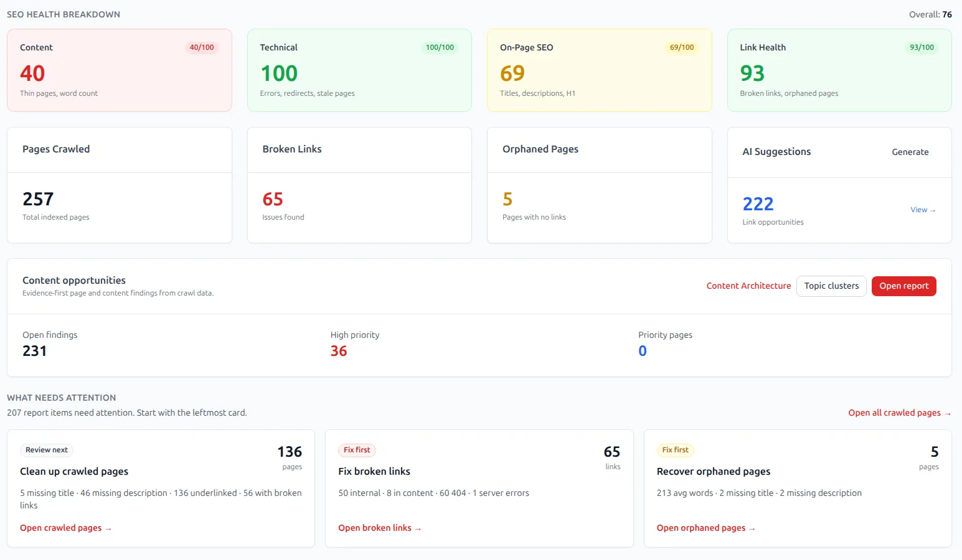
Task: Click the 'SEO HEALTH BREAKDOWN' section title
Action: click(x=64, y=14)
